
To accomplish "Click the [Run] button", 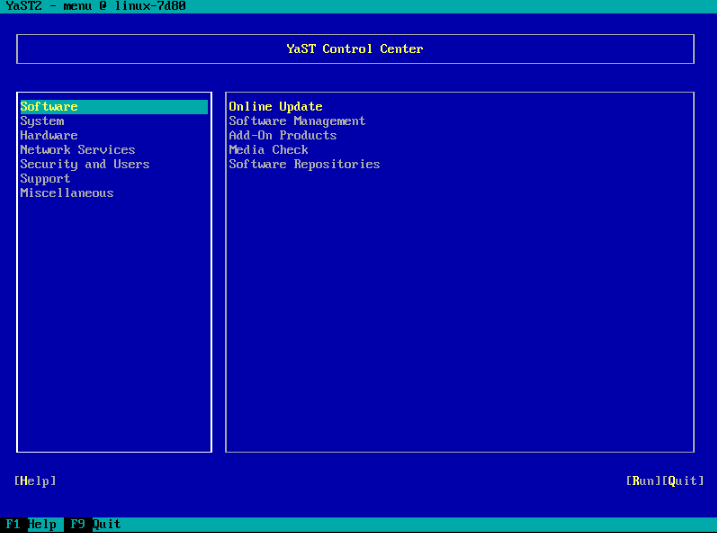I will point(644,481).
